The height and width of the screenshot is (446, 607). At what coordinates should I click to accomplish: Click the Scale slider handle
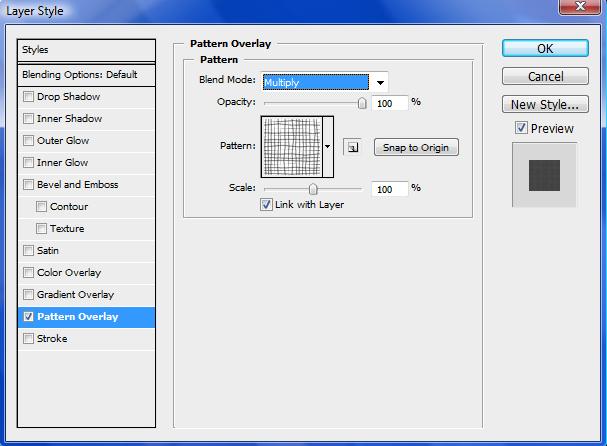pos(313,189)
